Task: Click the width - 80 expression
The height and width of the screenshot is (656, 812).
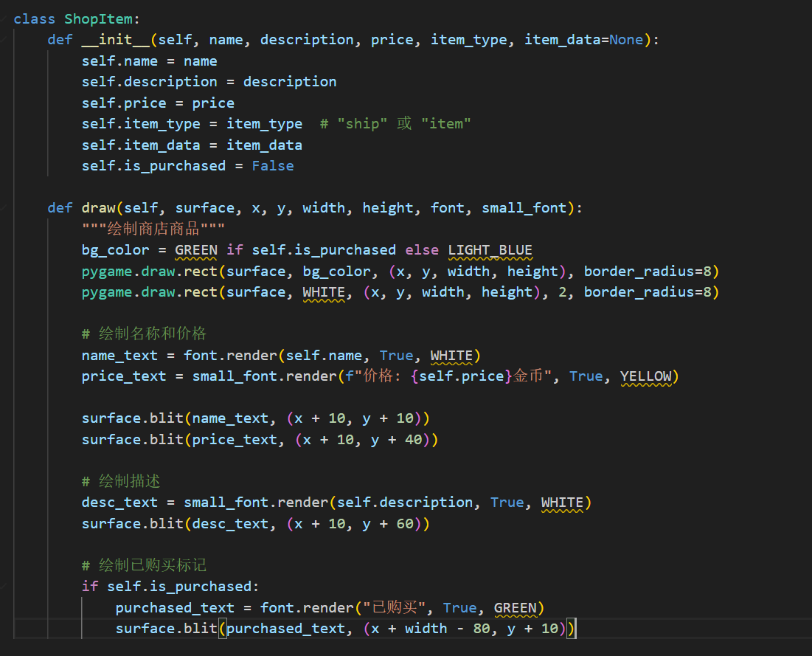Action: tap(448, 629)
